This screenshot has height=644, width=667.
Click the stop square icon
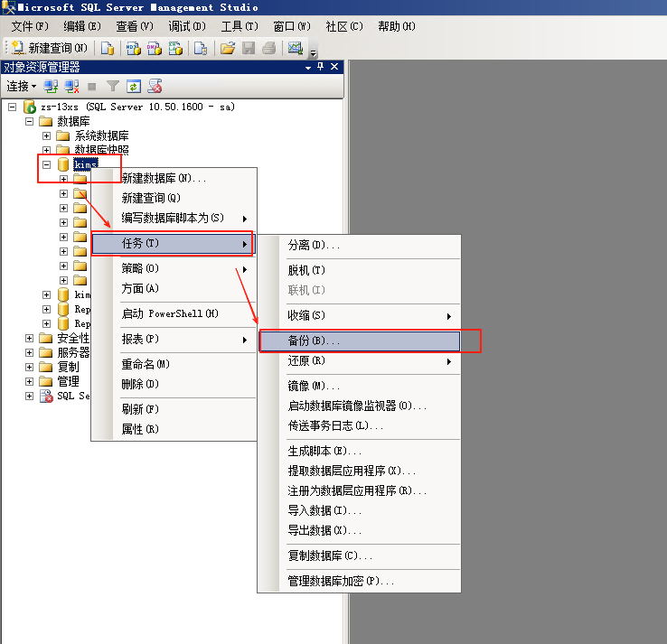click(91, 87)
